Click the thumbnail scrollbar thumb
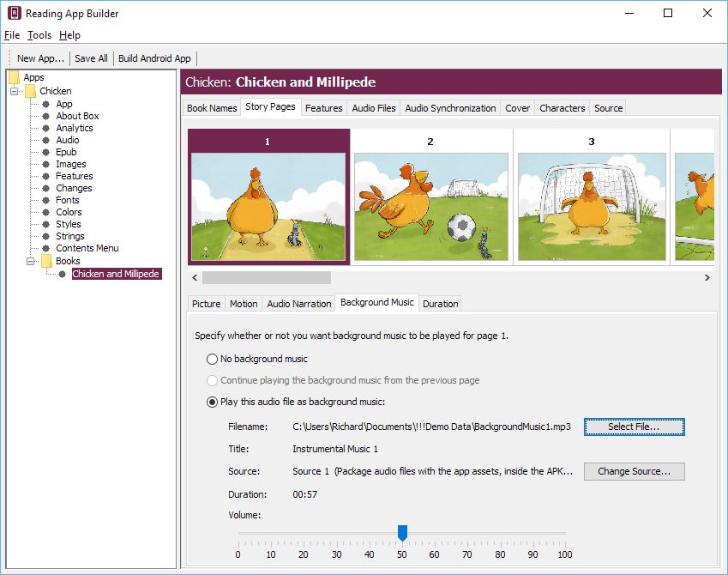The image size is (728, 575). click(x=267, y=277)
